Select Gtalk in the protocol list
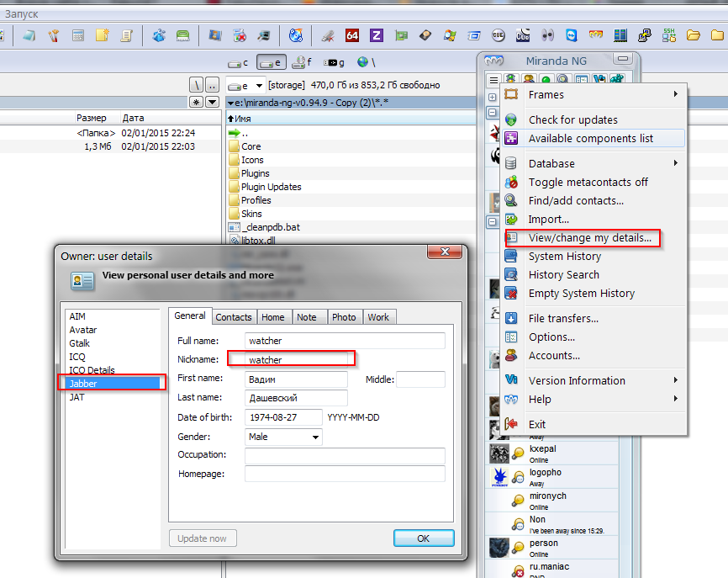Viewport: 728px width, 578px height. 113,343
